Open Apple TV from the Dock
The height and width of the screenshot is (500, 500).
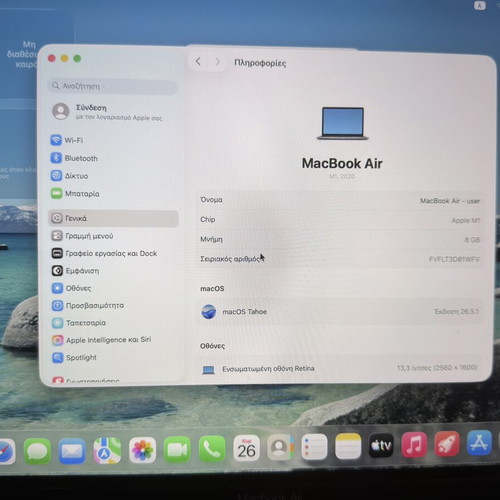381,445
